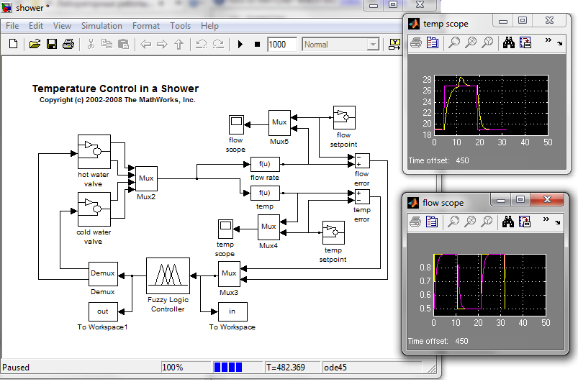Open the Tools menu
The width and height of the screenshot is (578, 392).
(180, 26)
